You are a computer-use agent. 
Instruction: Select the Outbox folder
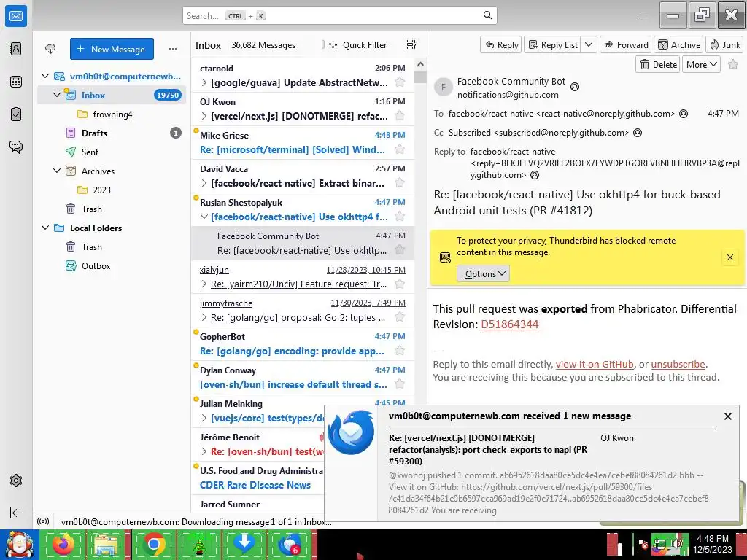(x=112, y=265)
